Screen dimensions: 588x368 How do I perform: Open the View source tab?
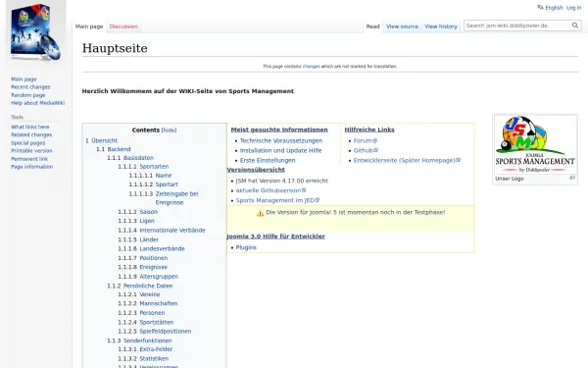pos(402,26)
